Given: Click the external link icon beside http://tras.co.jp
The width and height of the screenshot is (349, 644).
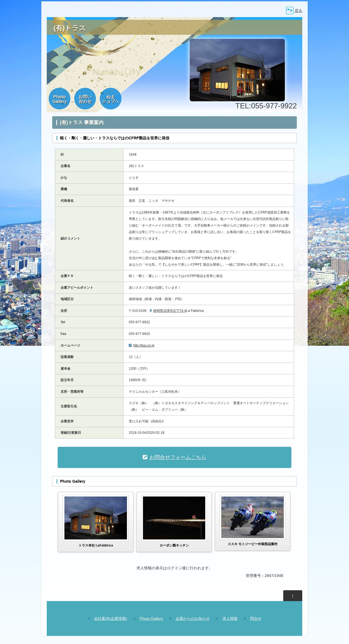Looking at the screenshot, I should (130, 345).
